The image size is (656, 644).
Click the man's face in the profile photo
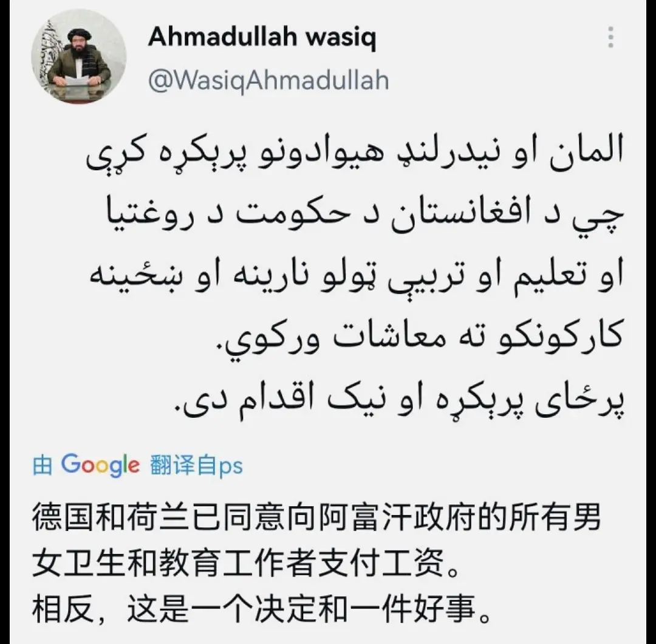click(x=78, y=45)
